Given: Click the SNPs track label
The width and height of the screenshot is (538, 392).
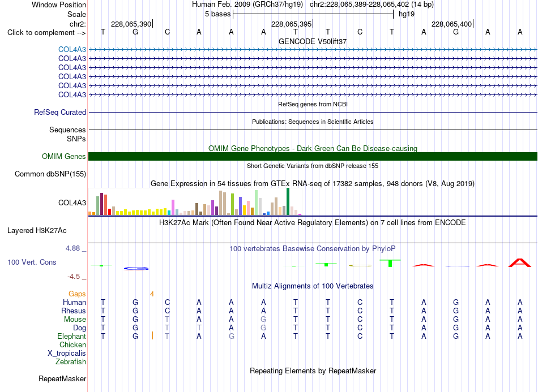Looking at the screenshot, I should tap(76, 139).
